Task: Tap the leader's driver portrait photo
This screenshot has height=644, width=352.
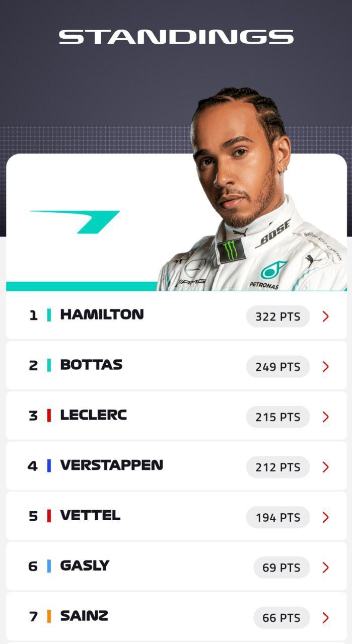Action: (x=247, y=191)
